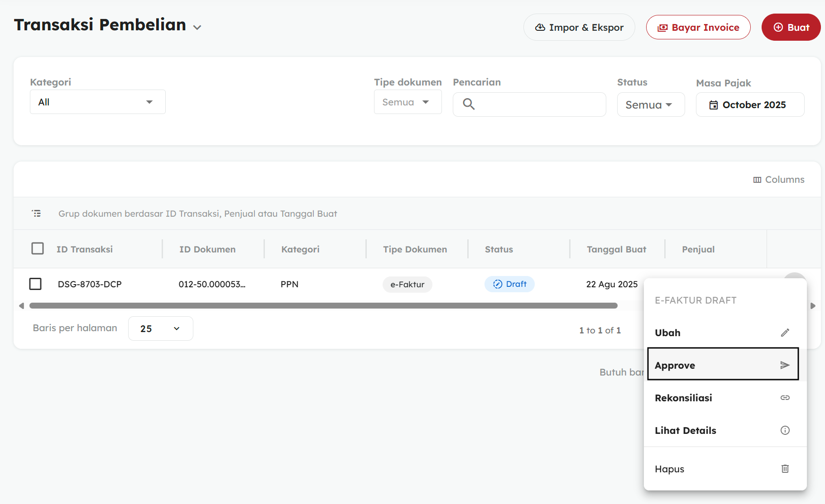This screenshot has height=504, width=825.
Task: Tick the DSG-8703-DCP row checkbox
Action: pos(35,284)
